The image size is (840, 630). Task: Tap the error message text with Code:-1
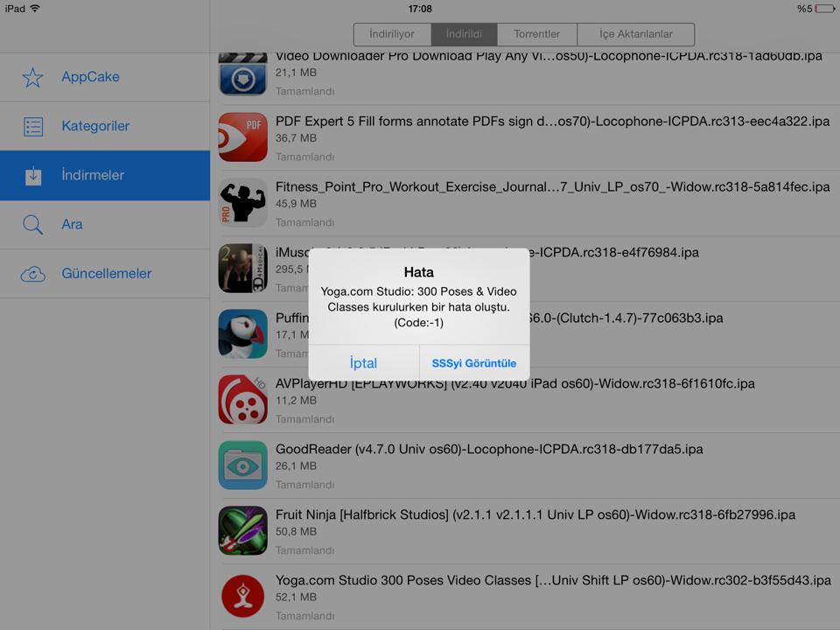pos(419,307)
